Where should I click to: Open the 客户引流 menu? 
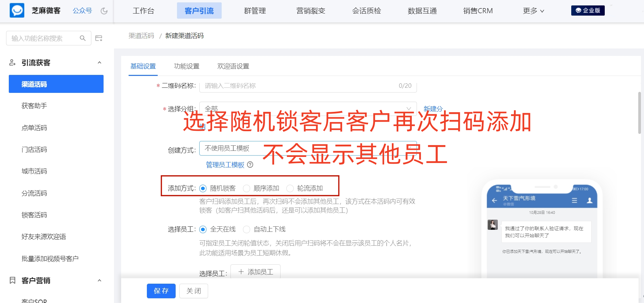(199, 11)
